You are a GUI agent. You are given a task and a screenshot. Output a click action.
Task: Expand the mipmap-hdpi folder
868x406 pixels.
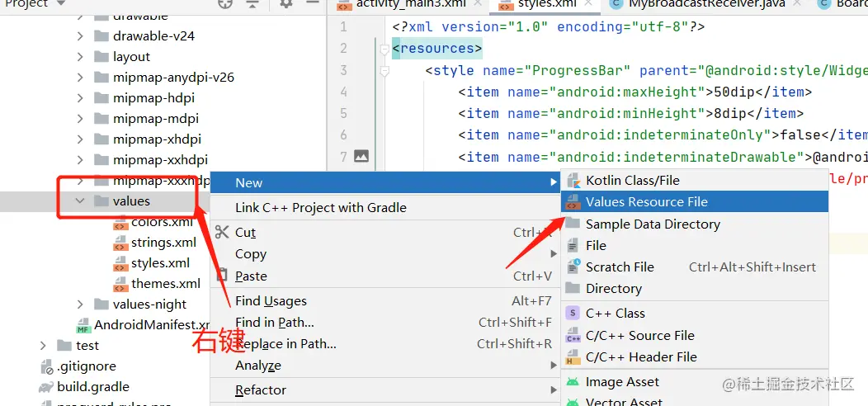coord(80,98)
